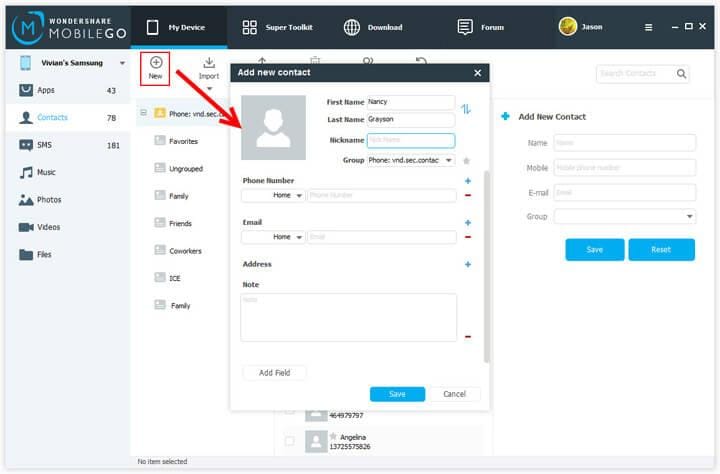720x474 pixels.
Task: Select Files in the sidebar
Action: [68, 254]
